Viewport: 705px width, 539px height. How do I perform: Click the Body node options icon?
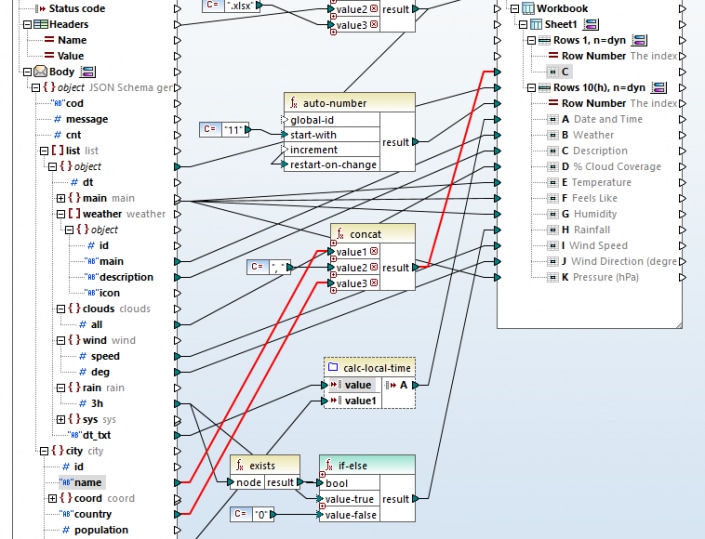[x=88, y=71]
